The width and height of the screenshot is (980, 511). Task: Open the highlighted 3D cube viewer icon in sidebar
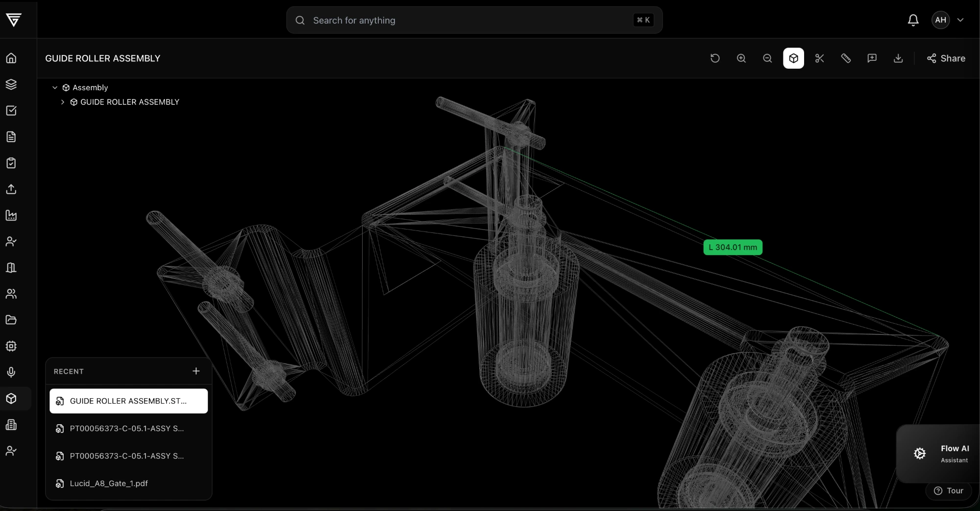pos(11,399)
